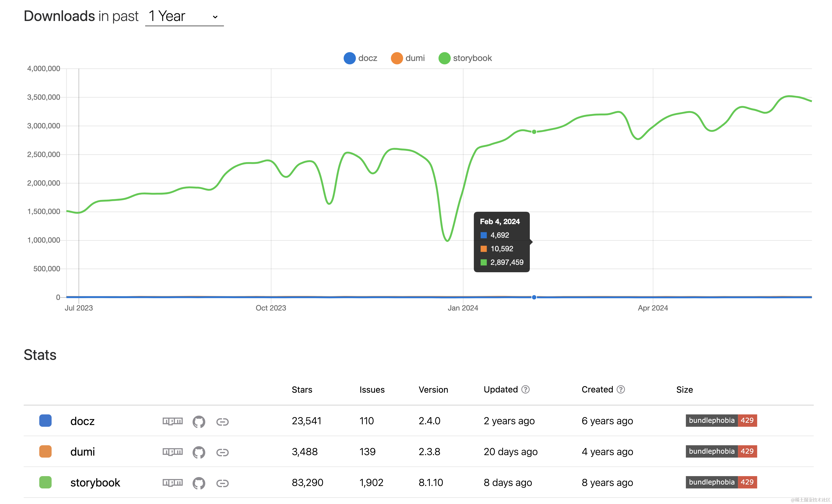The image size is (832, 504).
Task: Open the '1 Year' time range dropdown
Action: click(x=184, y=17)
